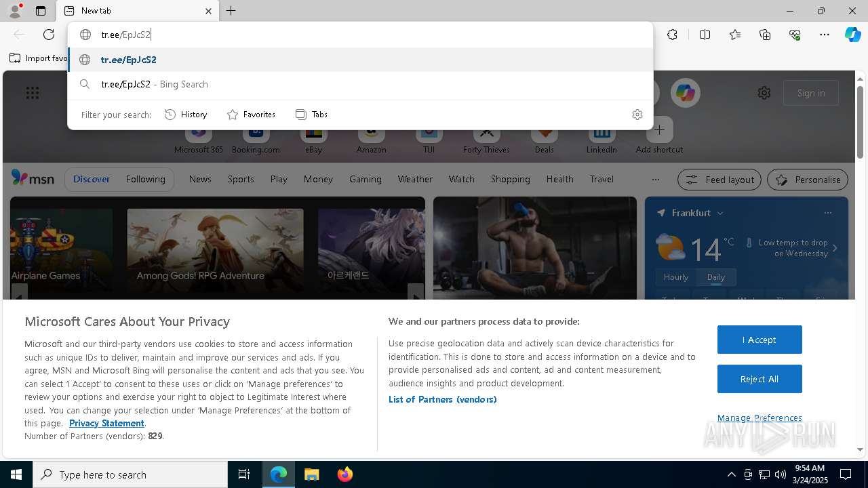Open the Sports category
Viewport: 868px width, 488px height.
(x=241, y=179)
